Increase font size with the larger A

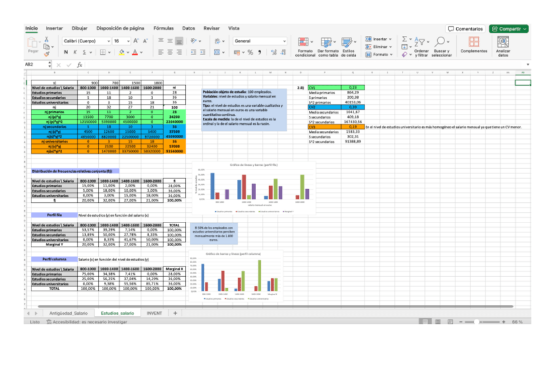point(136,41)
